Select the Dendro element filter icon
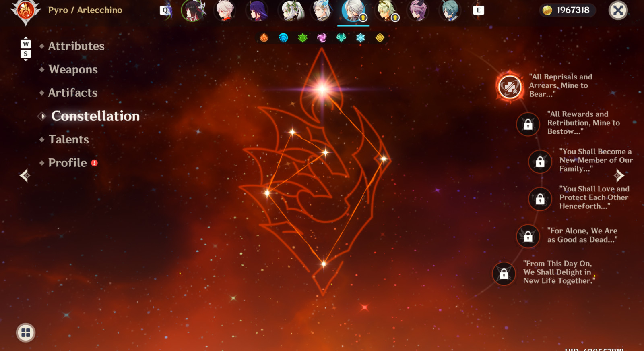Image resolution: width=644 pixels, height=351 pixels. point(303,38)
